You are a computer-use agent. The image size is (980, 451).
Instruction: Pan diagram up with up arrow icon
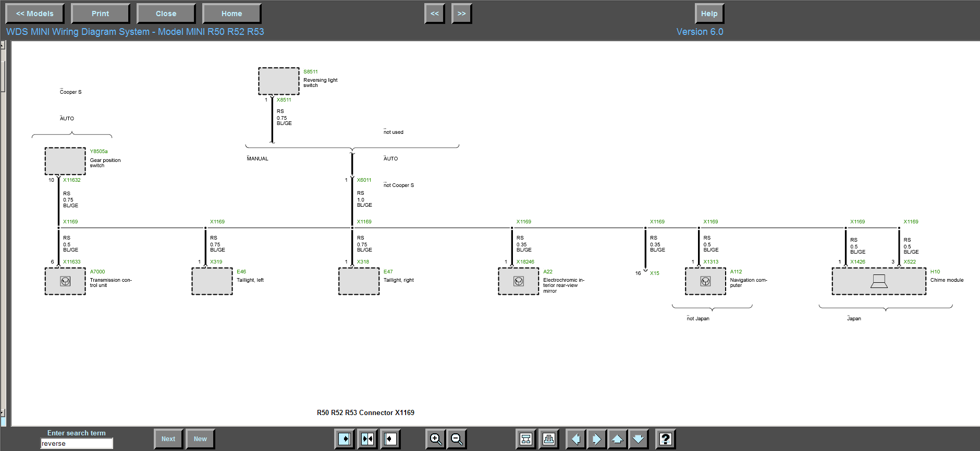tap(617, 439)
